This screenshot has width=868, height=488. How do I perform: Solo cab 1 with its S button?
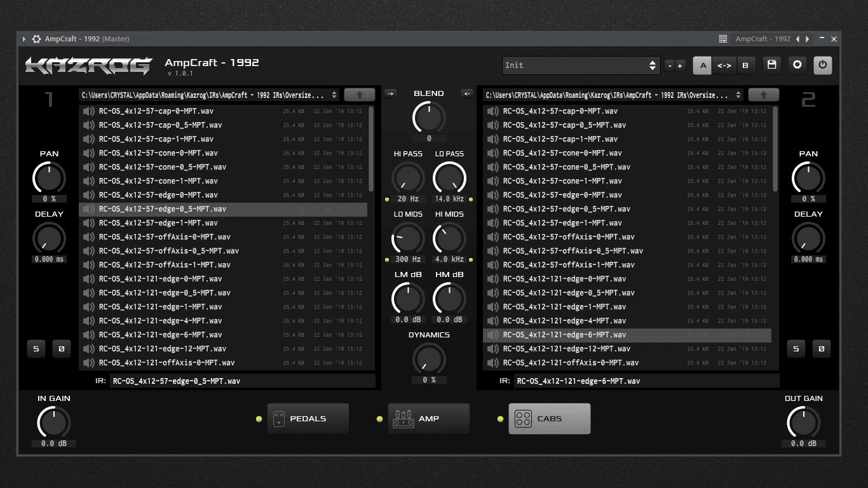36,348
